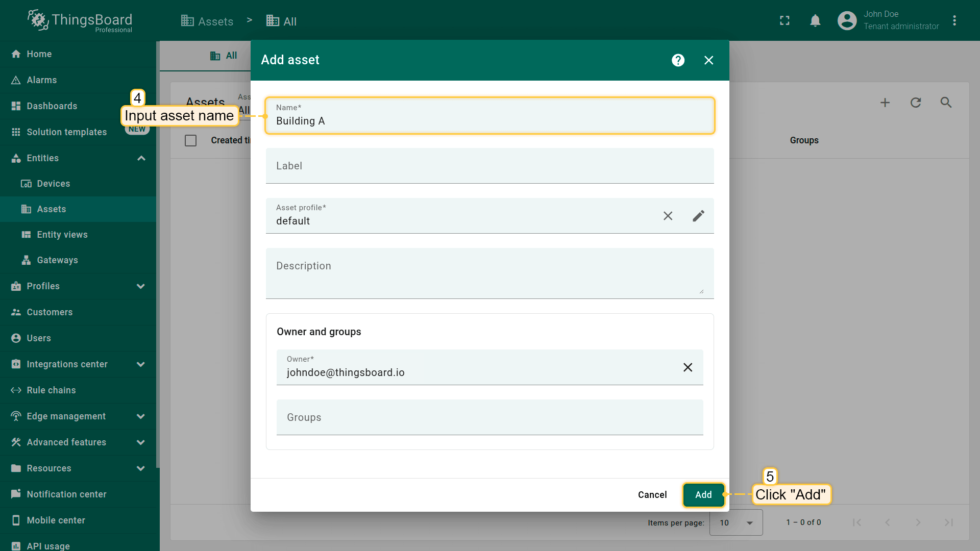The height and width of the screenshot is (551, 980).
Task: Expand Integrations center submenu
Action: tap(141, 364)
